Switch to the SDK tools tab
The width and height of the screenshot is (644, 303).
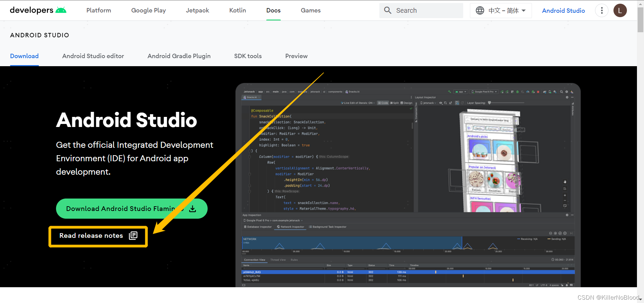pyautogui.click(x=248, y=56)
